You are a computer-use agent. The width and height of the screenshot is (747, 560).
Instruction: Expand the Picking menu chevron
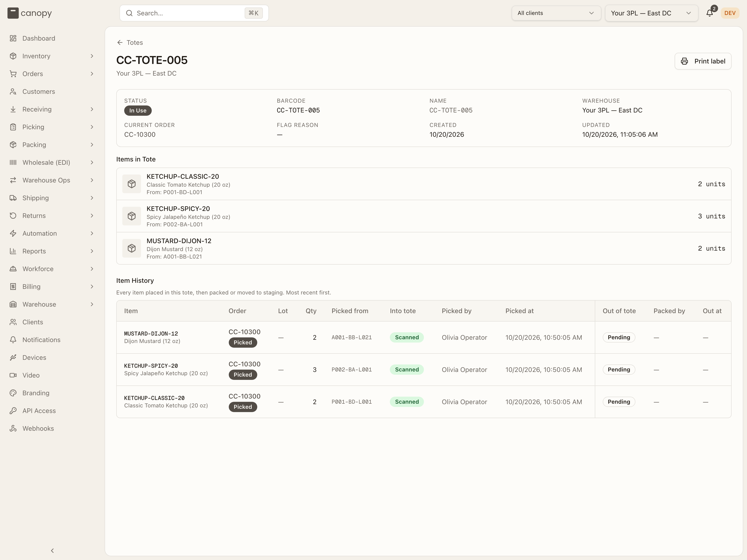click(92, 127)
